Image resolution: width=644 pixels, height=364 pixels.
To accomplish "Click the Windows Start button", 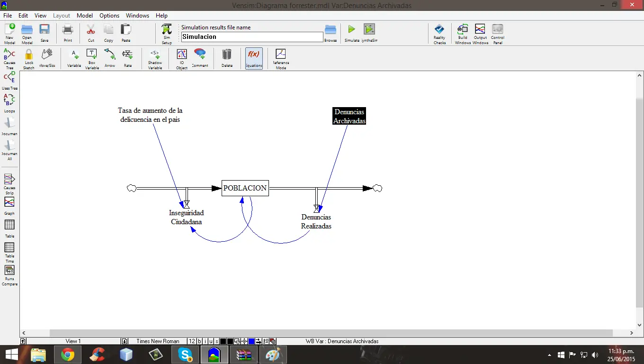I will (x=11, y=355).
